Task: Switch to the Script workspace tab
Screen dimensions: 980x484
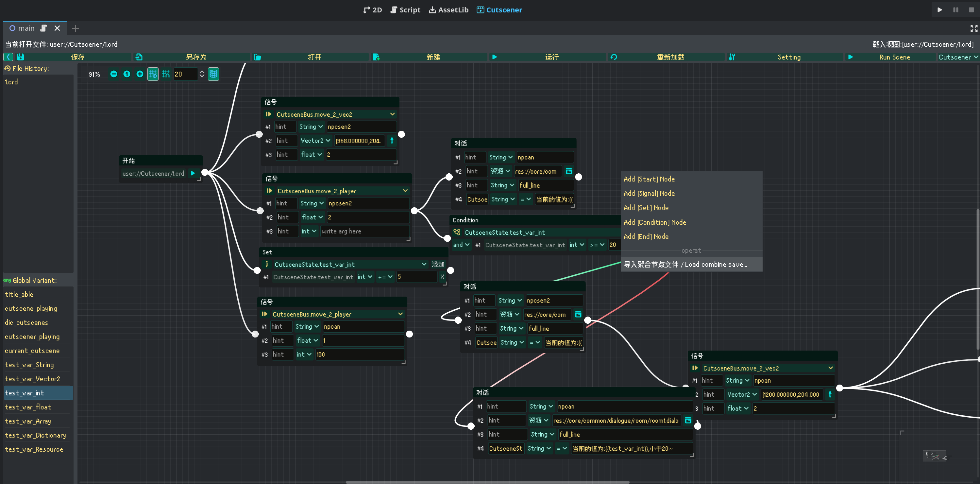Action: (405, 10)
